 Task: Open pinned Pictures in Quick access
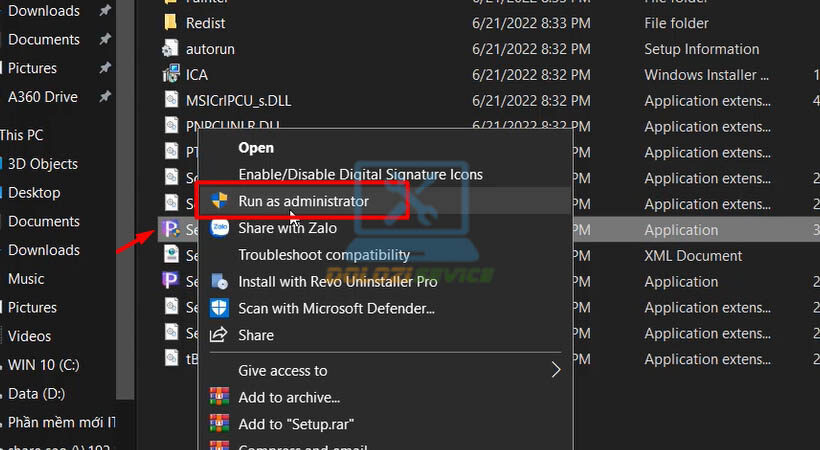32,68
